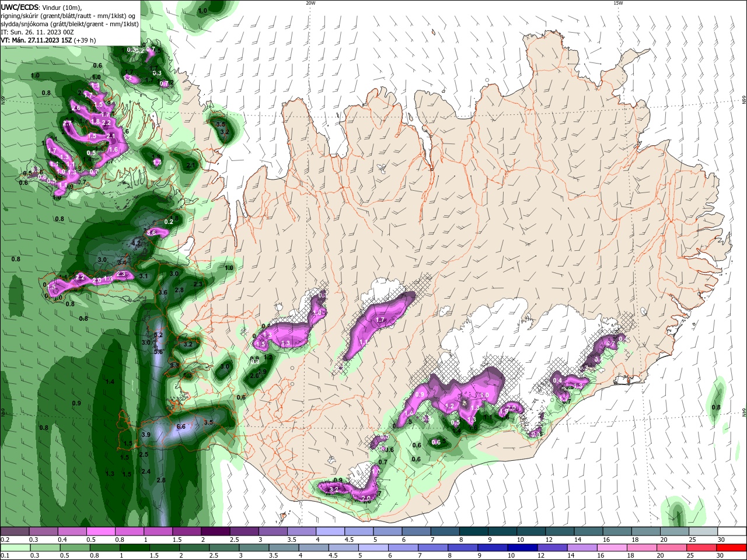Click the UWC/ECDS title heading

point(19,8)
